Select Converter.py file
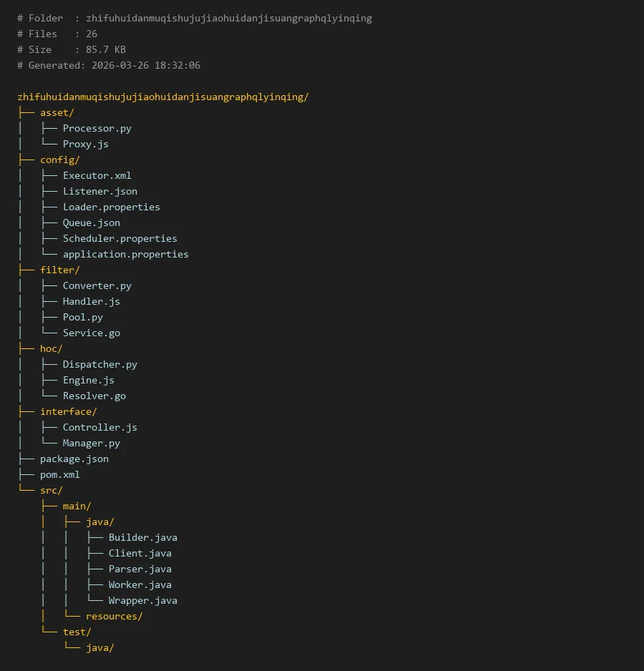This screenshot has height=671, width=644. coord(97,285)
